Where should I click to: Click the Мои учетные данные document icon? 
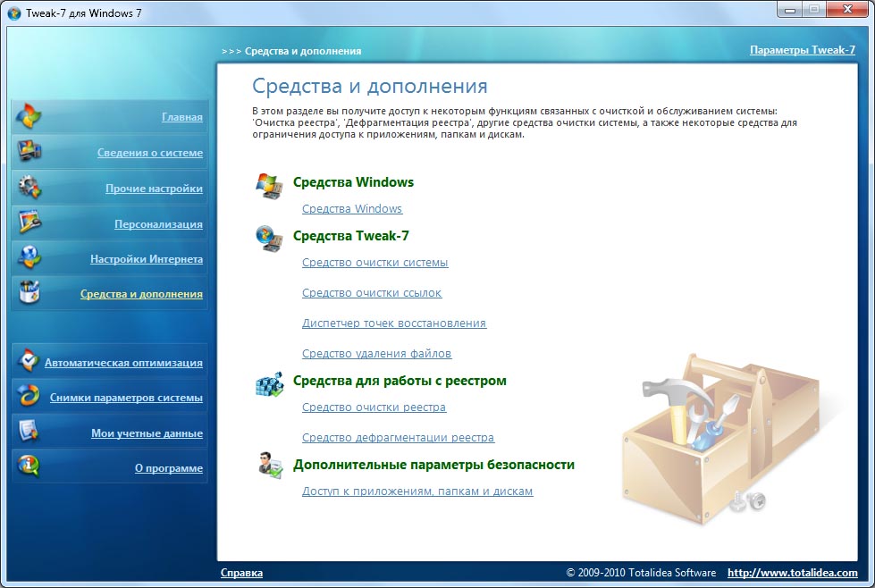click(x=28, y=432)
